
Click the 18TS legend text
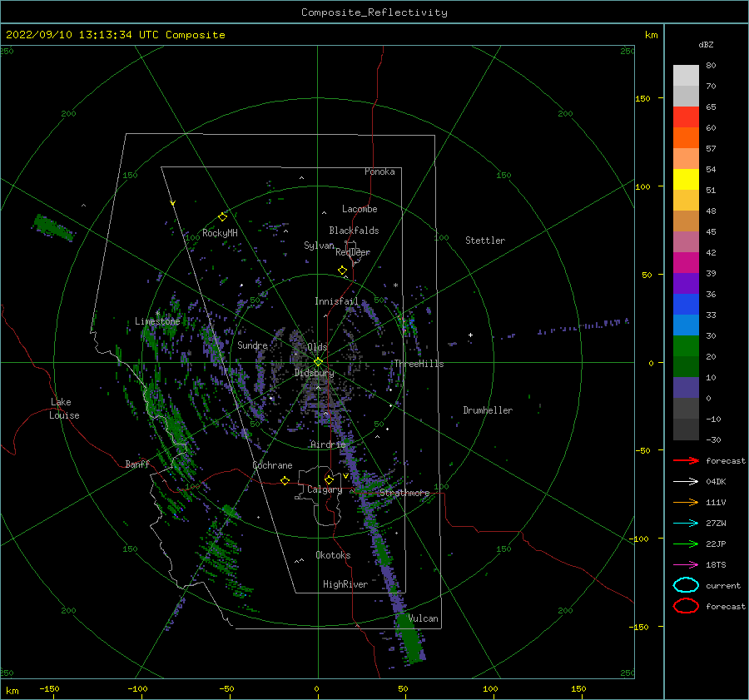point(716,565)
